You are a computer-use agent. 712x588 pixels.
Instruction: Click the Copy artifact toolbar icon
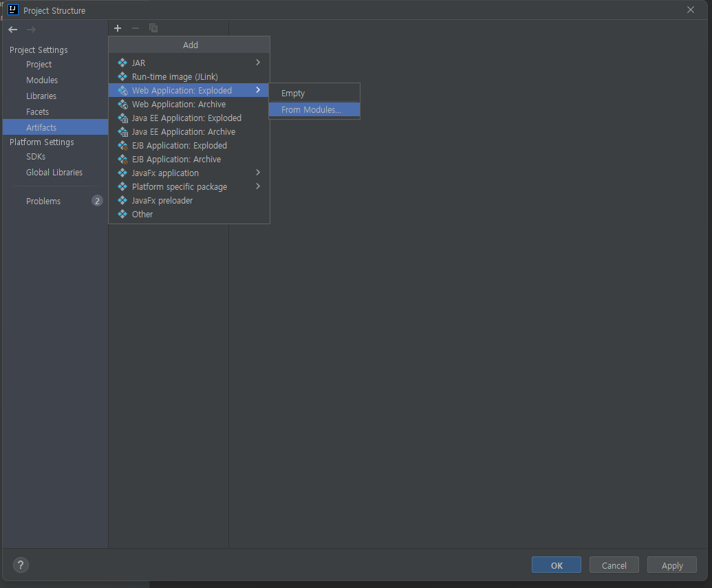[153, 28]
